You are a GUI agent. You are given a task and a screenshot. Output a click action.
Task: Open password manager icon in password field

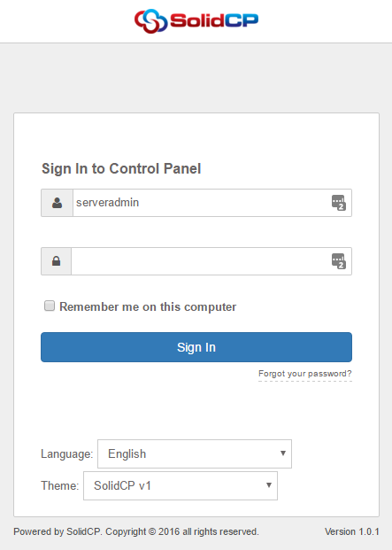339,261
